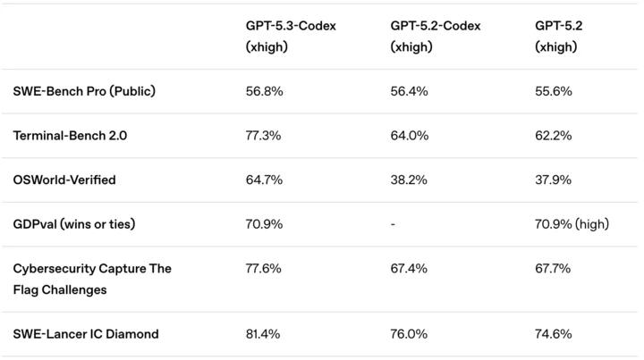Image resolution: width=644 pixels, height=360 pixels.
Task: Select the 76.0% SWE-Lancer score cell
Action: coord(410,334)
